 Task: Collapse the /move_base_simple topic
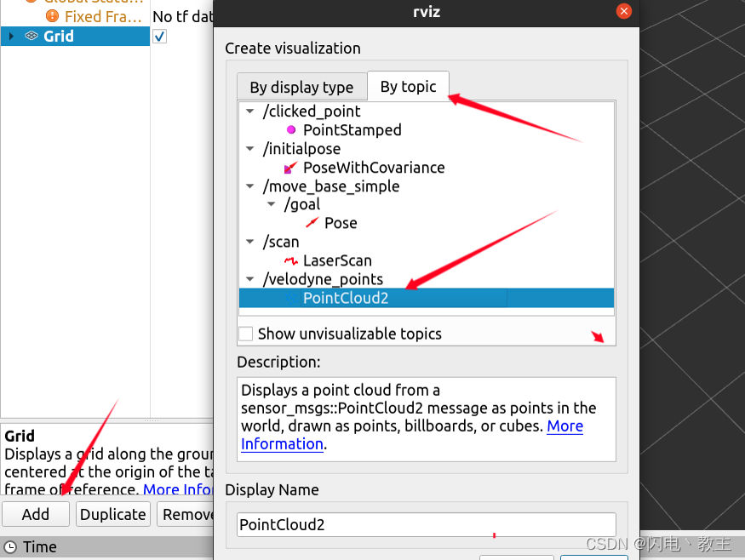[250, 186]
